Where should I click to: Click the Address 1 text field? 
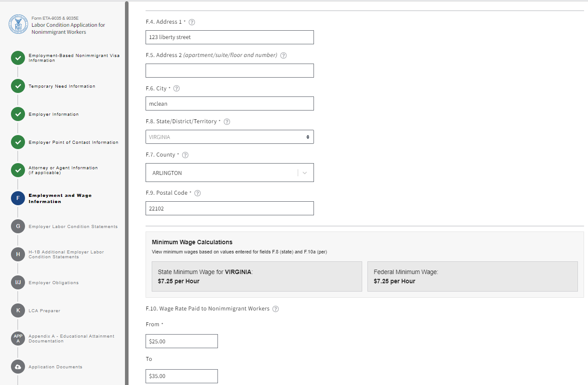(x=229, y=37)
